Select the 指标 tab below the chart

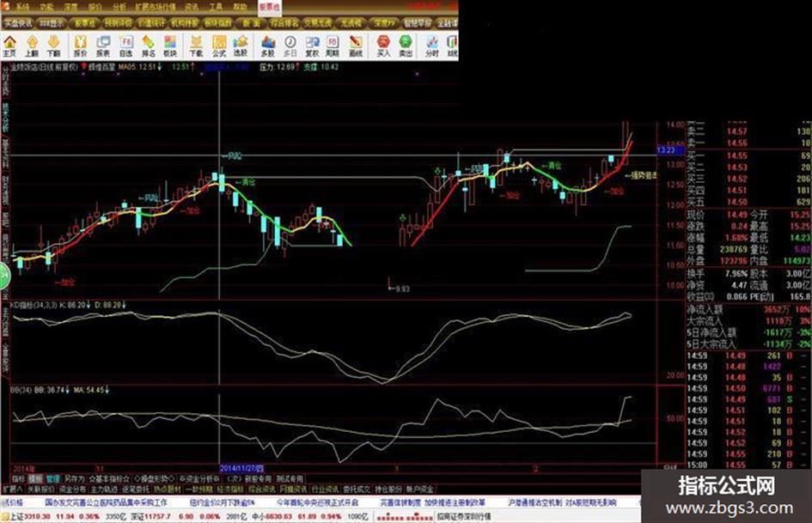tap(18, 479)
